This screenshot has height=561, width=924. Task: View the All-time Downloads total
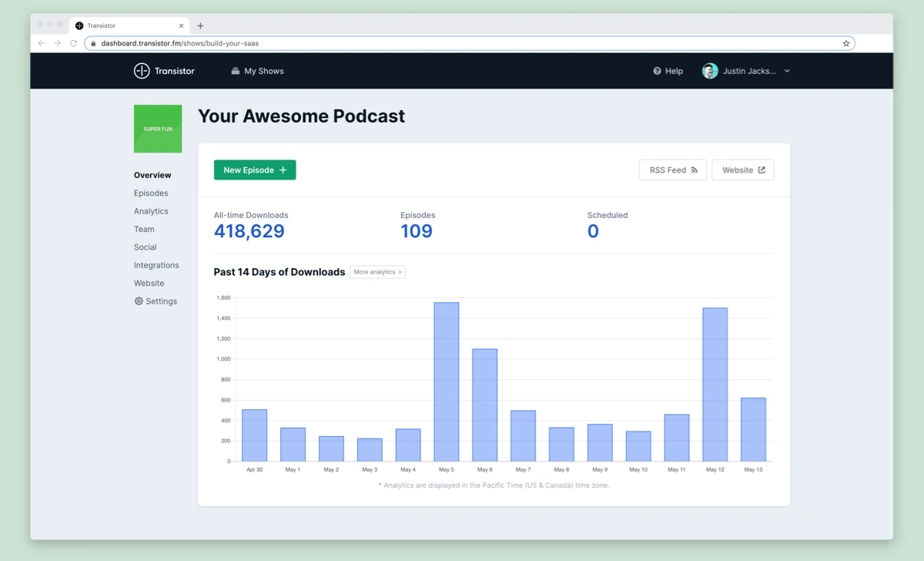coord(249,230)
